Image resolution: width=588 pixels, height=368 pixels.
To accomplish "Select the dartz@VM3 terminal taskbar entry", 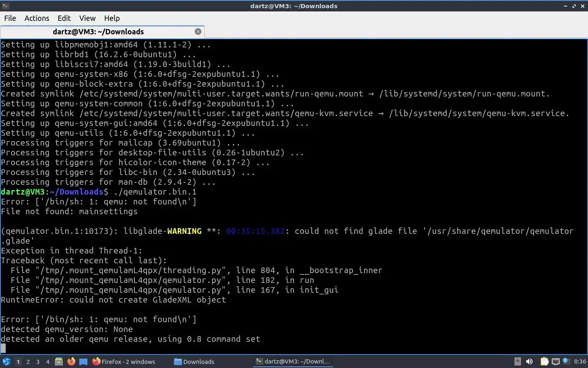I will click(293, 361).
